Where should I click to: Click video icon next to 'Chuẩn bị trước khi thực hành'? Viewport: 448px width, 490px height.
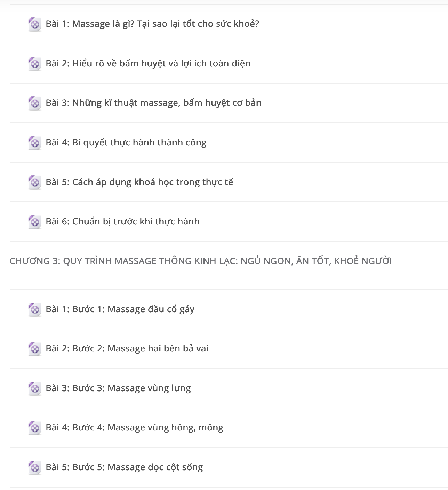click(x=34, y=222)
